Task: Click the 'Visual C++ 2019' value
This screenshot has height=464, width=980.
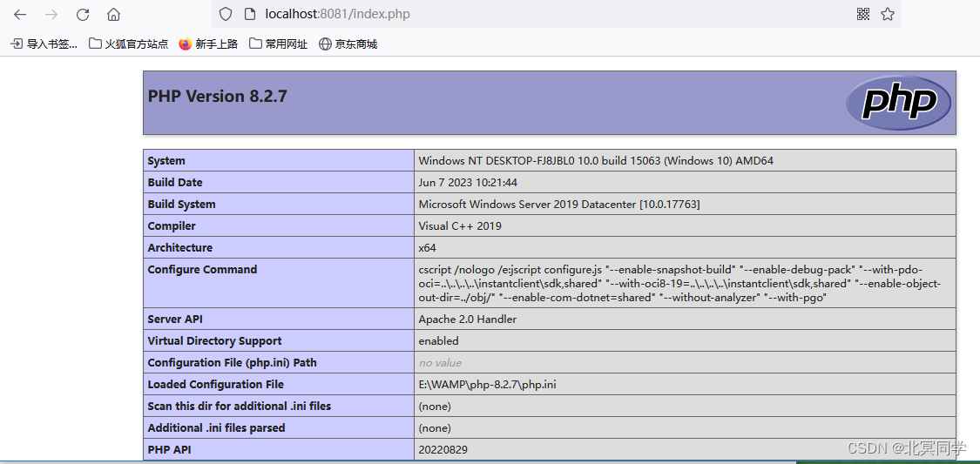Action: (x=460, y=226)
